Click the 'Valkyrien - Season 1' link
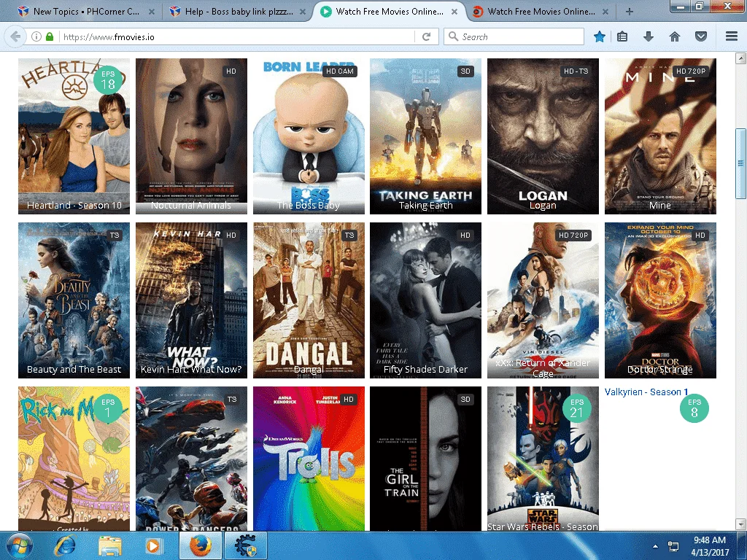 click(646, 392)
